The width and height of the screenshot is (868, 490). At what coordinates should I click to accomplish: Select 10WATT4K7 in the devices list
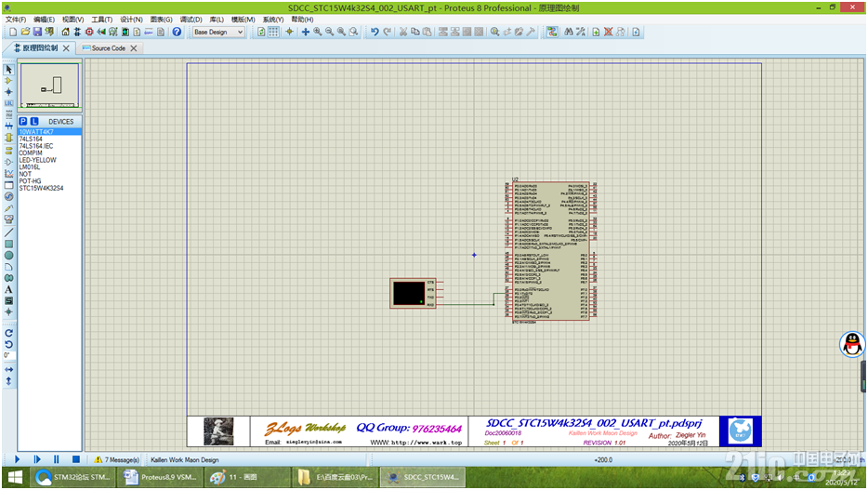[x=50, y=132]
